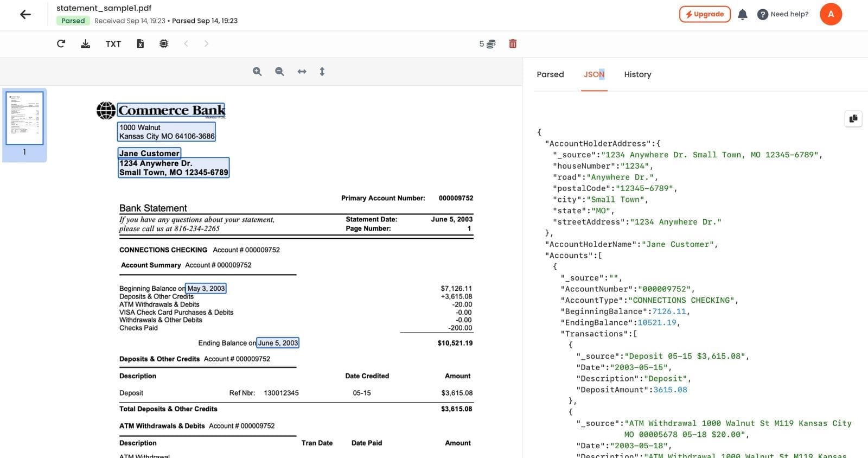Click the processor chip icon
The height and width of the screenshot is (458, 868).
pos(164,44)
